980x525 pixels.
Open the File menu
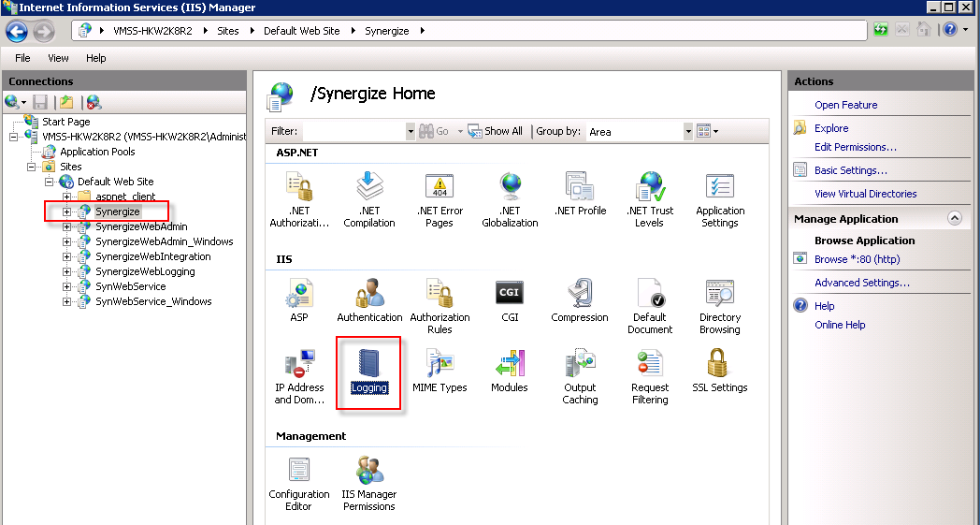coord(22,58)
